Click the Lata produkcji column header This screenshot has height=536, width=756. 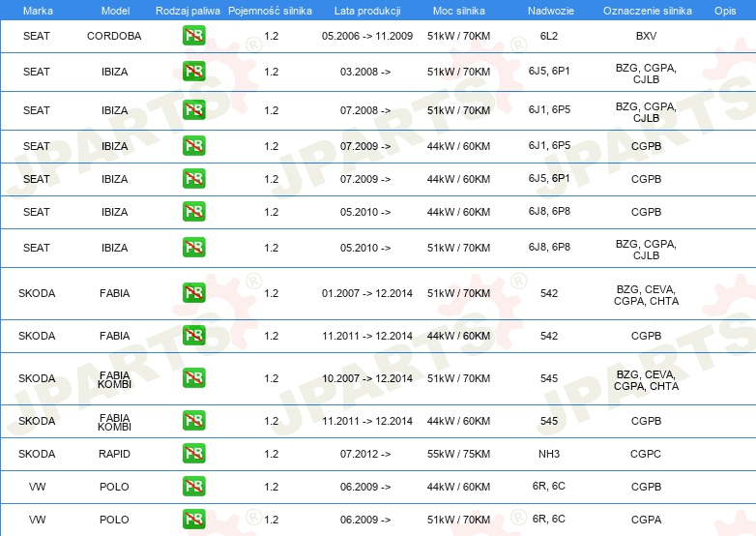tap(367, 11)
